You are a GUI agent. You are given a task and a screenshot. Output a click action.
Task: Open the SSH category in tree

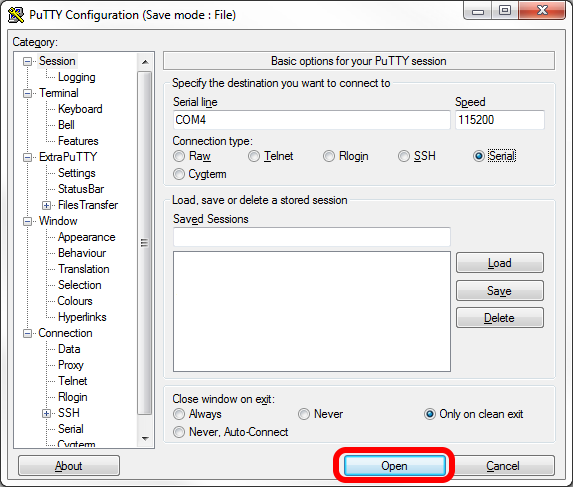69,413
